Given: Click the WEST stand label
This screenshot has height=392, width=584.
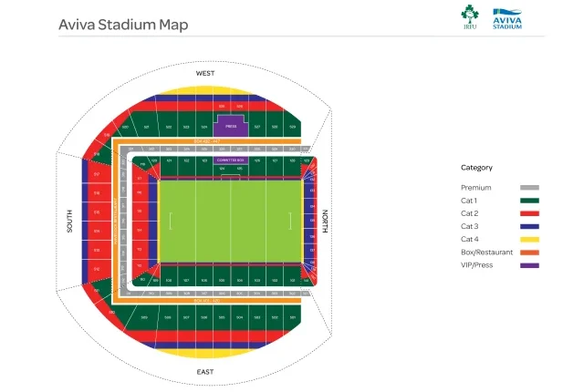Looking at the screenshot, I should [206, 72].
